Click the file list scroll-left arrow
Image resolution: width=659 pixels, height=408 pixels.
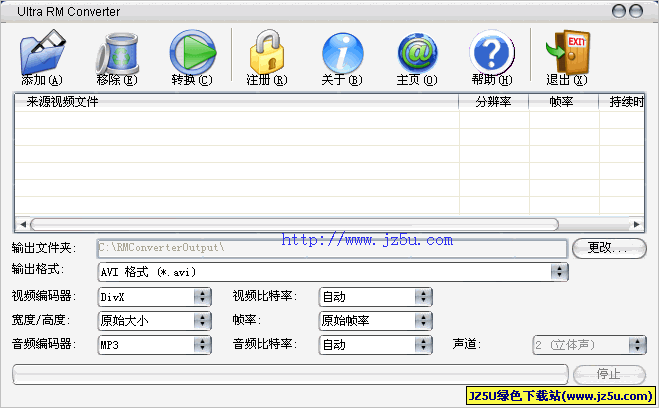point(23,224)
